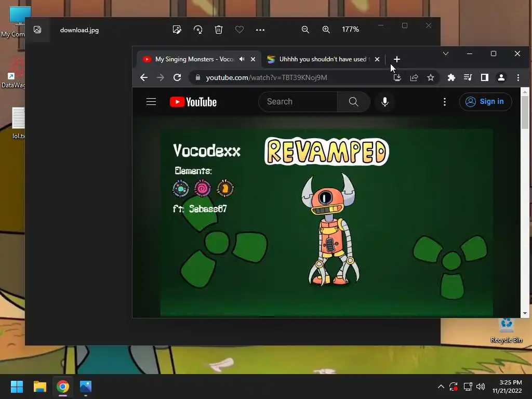Toggle the Chrome side panel
The height and width of the screenshot is (399, 532).
[485, 78]
